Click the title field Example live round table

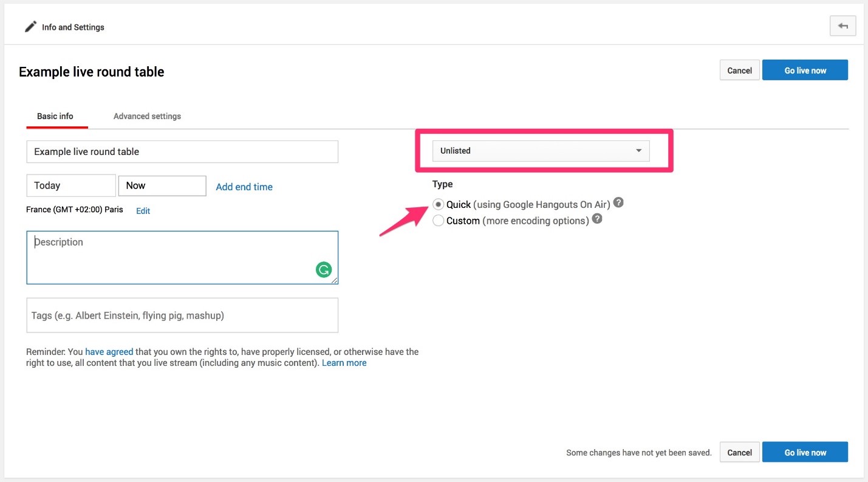click(182, 152)
